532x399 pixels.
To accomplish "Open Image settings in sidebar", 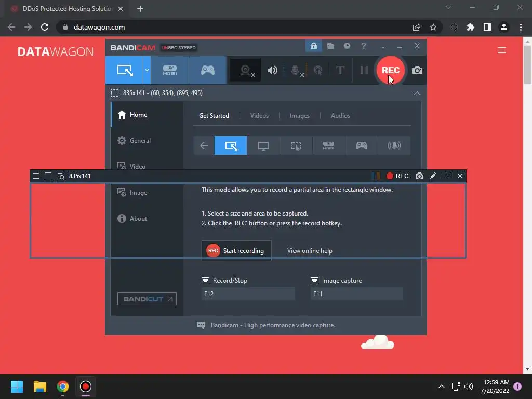I will click(147, 192).
